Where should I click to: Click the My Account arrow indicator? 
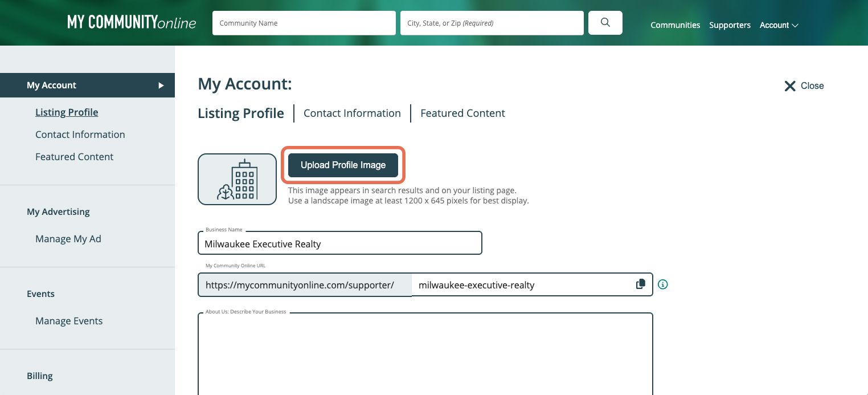tap(161, 85)
